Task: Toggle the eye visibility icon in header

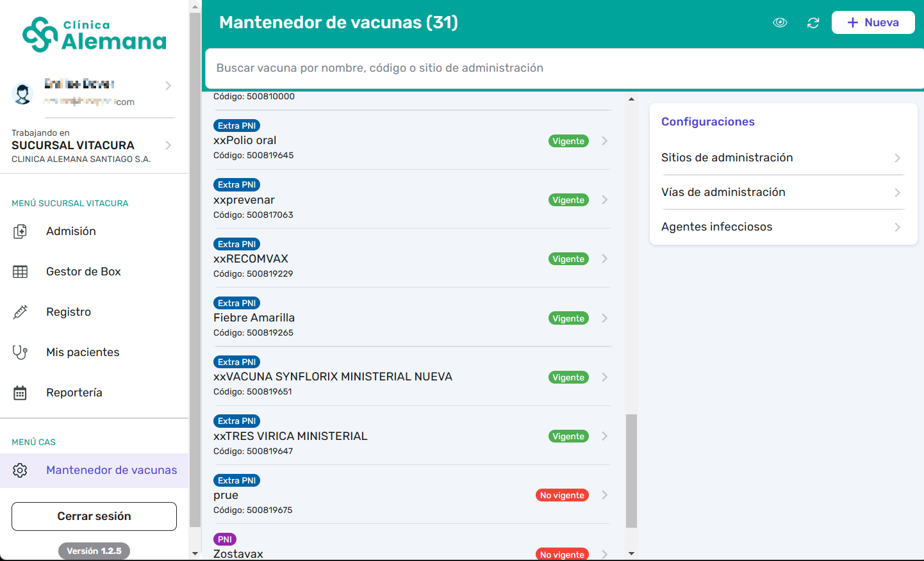Action: 780,23
